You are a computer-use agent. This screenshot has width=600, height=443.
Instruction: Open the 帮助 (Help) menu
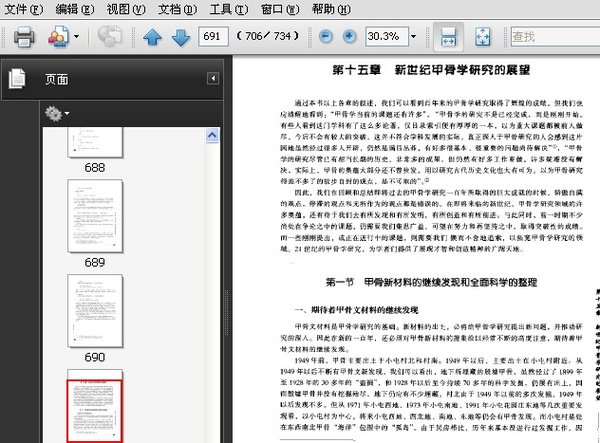(331, 9)
